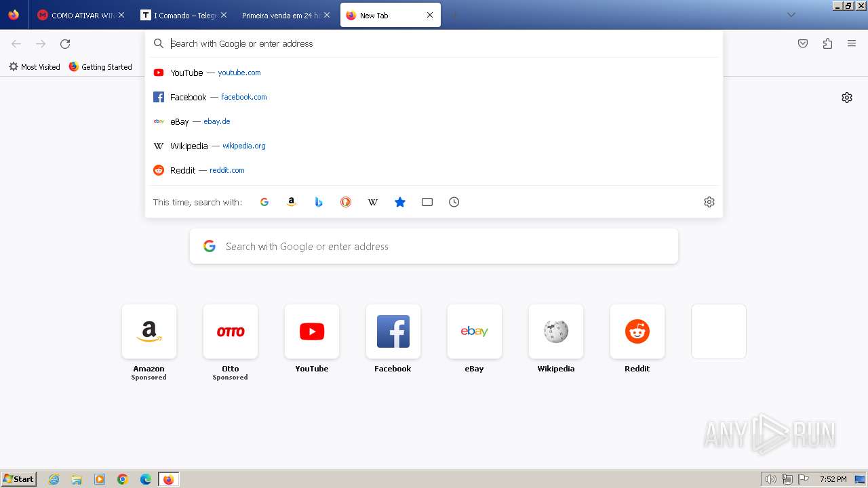Viewport: 868px width, 488px height.
Task: Search this time with Wikipedia
Action: pyautogui.click(x=373, y=202)
